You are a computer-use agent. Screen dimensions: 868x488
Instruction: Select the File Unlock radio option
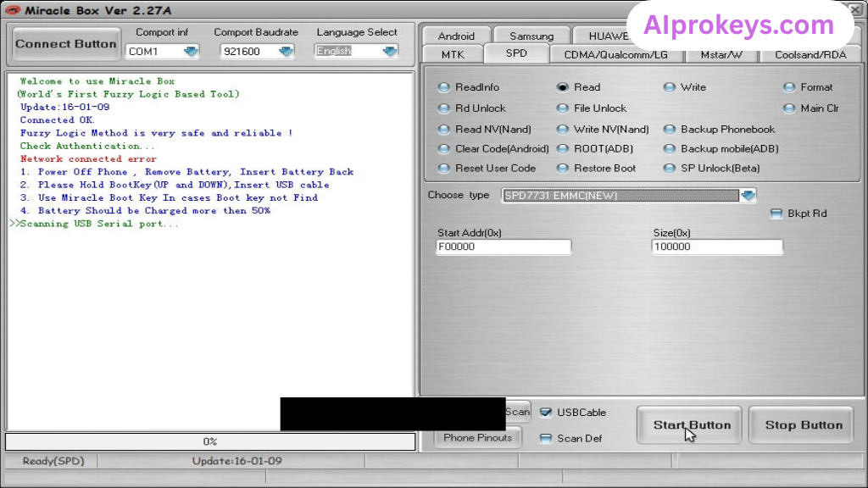pos(563,108)
